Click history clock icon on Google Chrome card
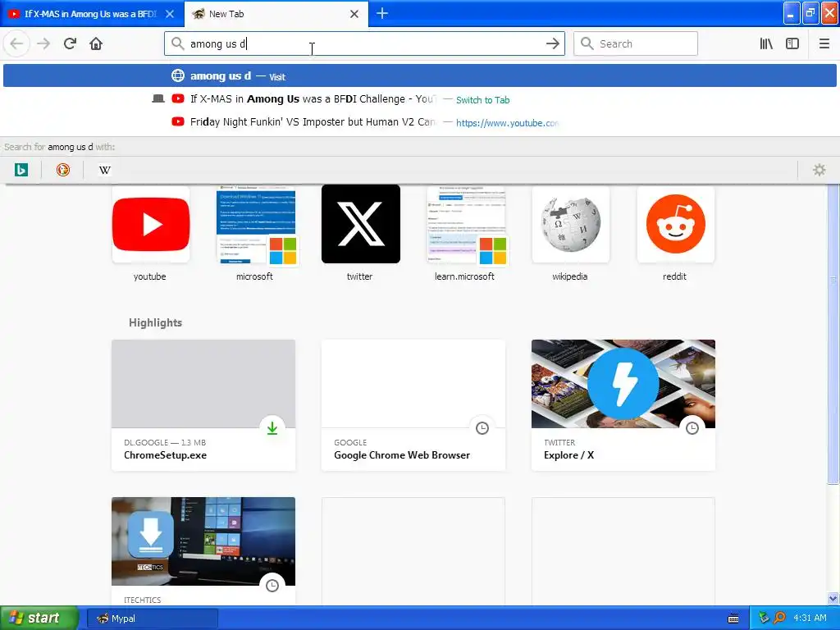 482,427
